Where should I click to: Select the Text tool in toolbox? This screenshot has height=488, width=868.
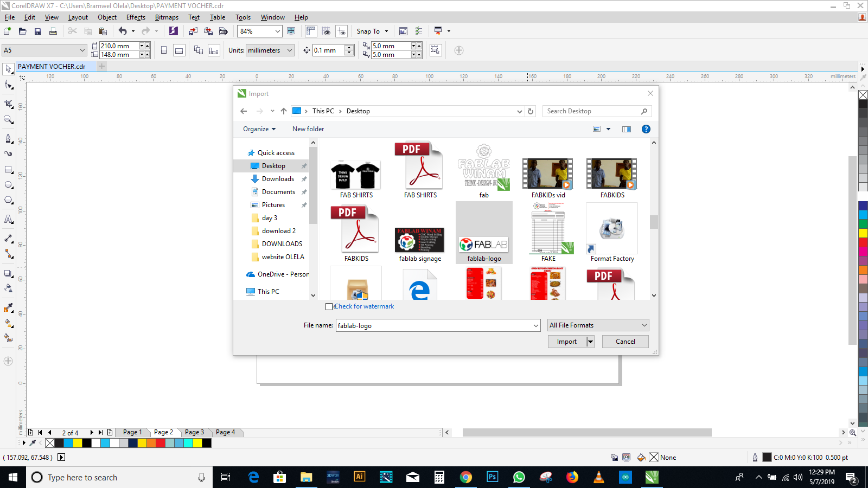click(8, 219)
